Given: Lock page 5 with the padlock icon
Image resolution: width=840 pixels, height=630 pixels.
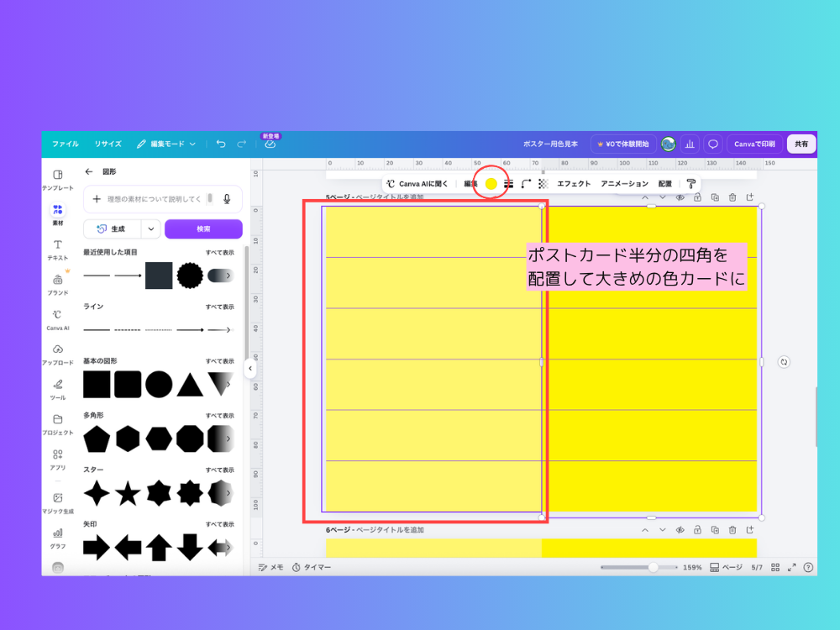Looking at the screenshot, I should (x=697, y=197).
